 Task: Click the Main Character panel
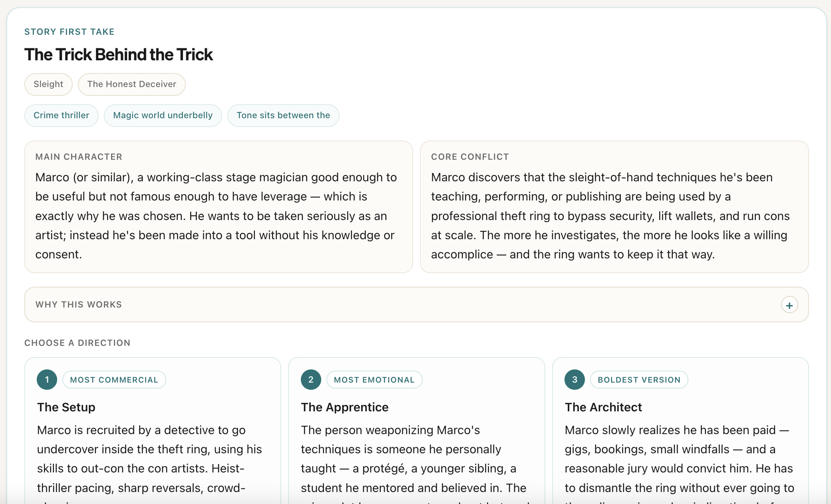click(x=219, y=207)
